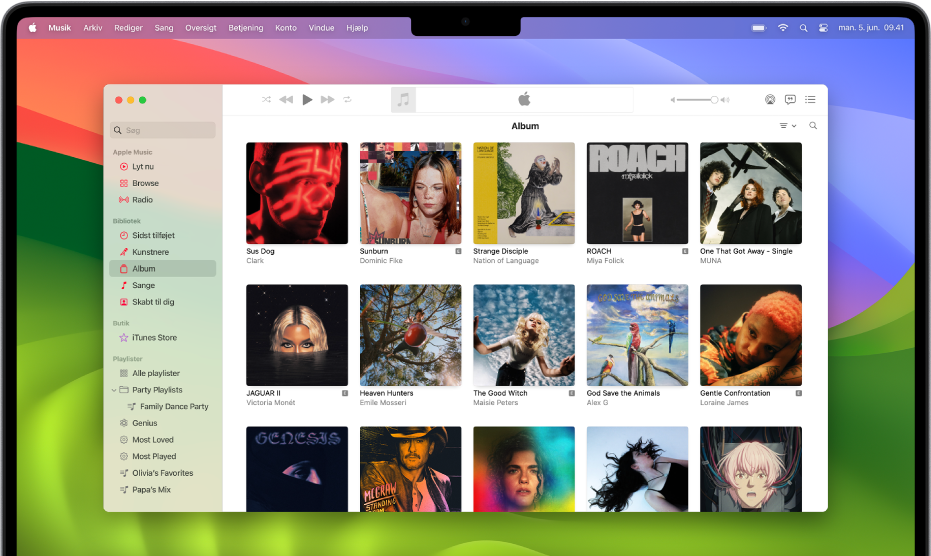The height and width of the screenshot is (556, 931).
Task: Open the Apple menu
Action: click(x=33, y=28)
